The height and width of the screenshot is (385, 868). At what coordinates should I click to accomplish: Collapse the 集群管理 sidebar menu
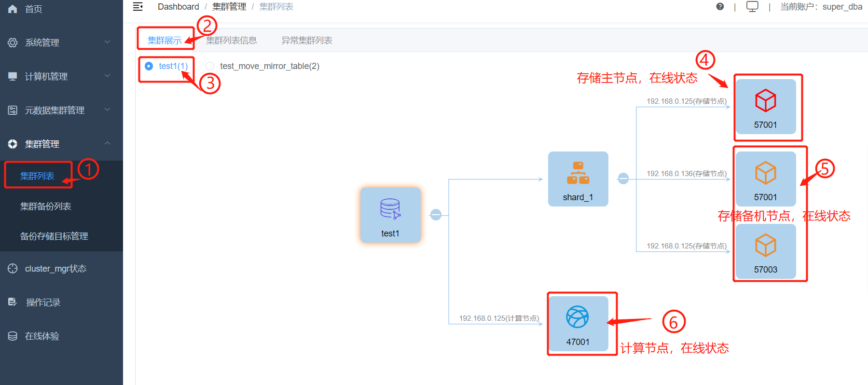61,144
